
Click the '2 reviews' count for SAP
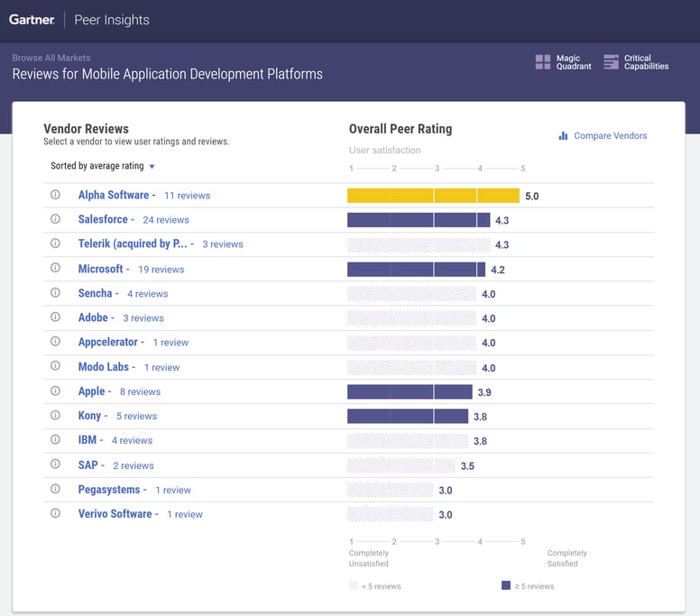pos(133,465)
